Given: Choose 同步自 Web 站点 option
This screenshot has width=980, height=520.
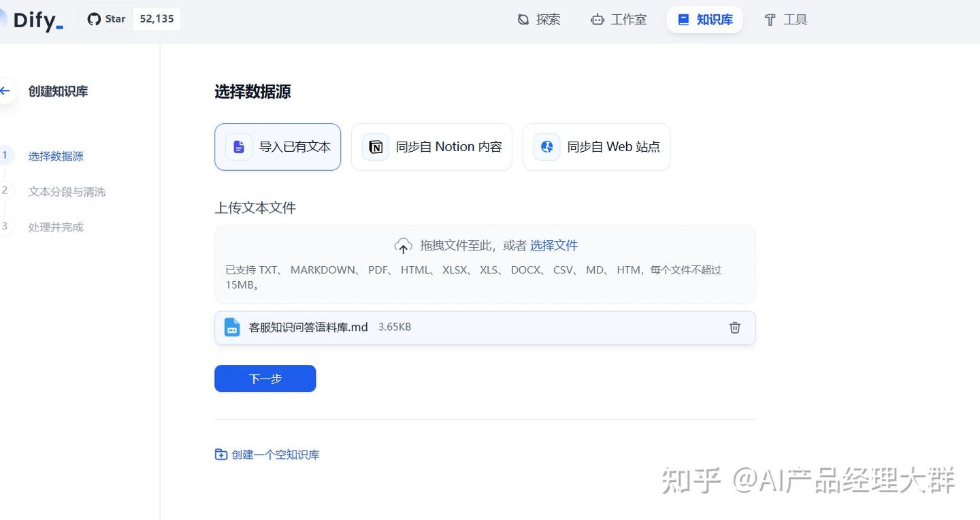Looking at the screenshot, I should [x=596, y=147].
